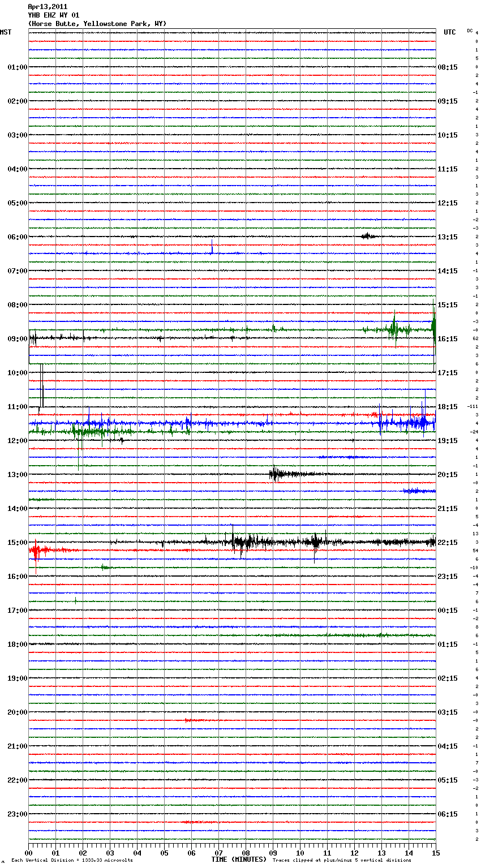Image resolution: width=481 pixels, height=868 pixels.
Task: Click minute 15 on the time axis
Action: point(436,853)
